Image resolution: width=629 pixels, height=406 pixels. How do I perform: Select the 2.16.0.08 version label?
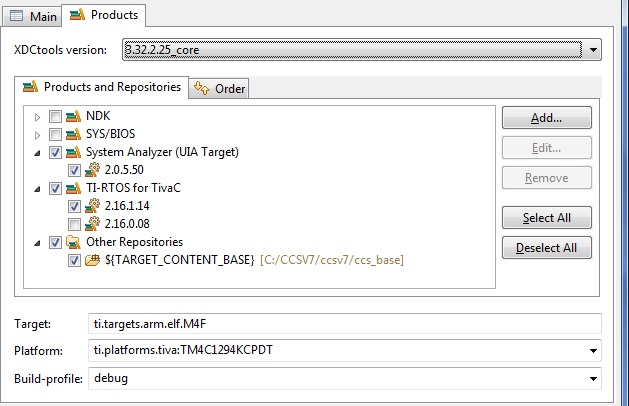point(127,224)
